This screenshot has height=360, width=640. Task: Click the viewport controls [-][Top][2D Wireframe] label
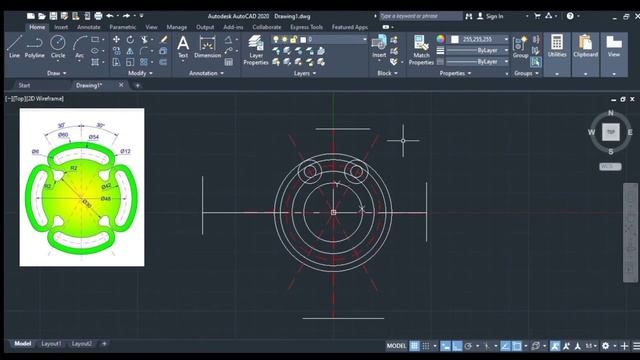point(35,99)
